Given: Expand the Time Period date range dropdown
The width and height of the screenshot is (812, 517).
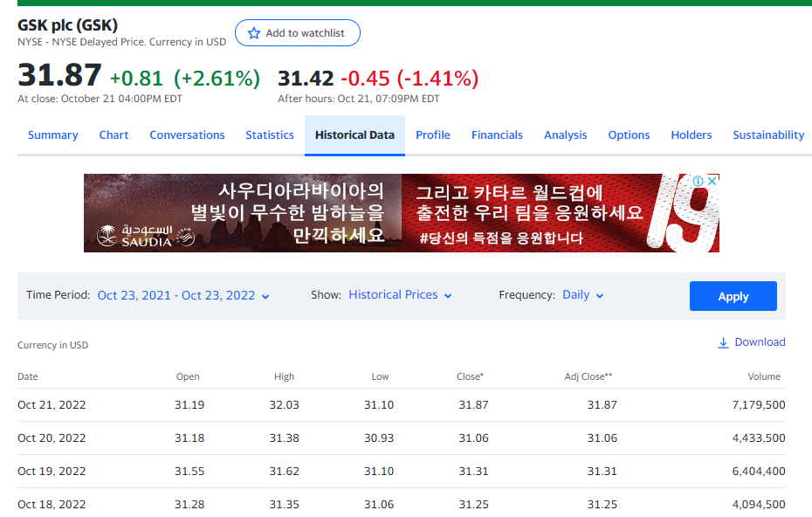Looking at the screenshot, I should point(183,295).
